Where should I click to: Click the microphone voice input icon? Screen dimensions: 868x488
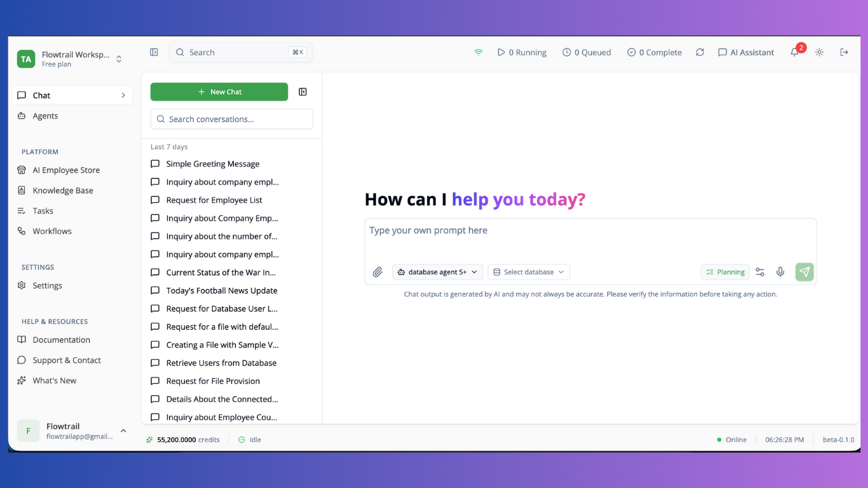[780, 272]
